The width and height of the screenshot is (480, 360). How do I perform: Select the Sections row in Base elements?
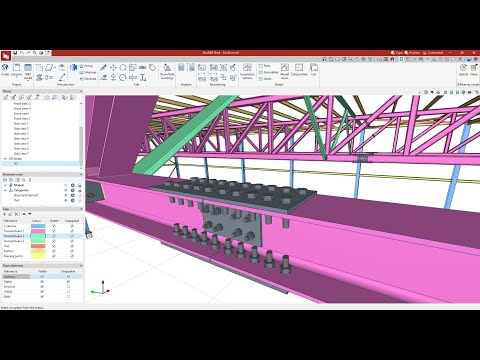coord(42,277)
